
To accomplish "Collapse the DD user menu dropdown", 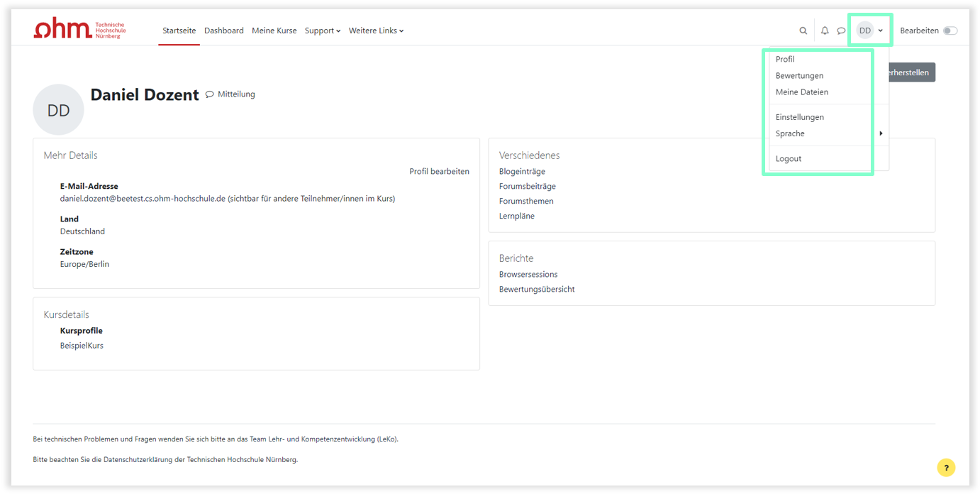I will point(871,31).
